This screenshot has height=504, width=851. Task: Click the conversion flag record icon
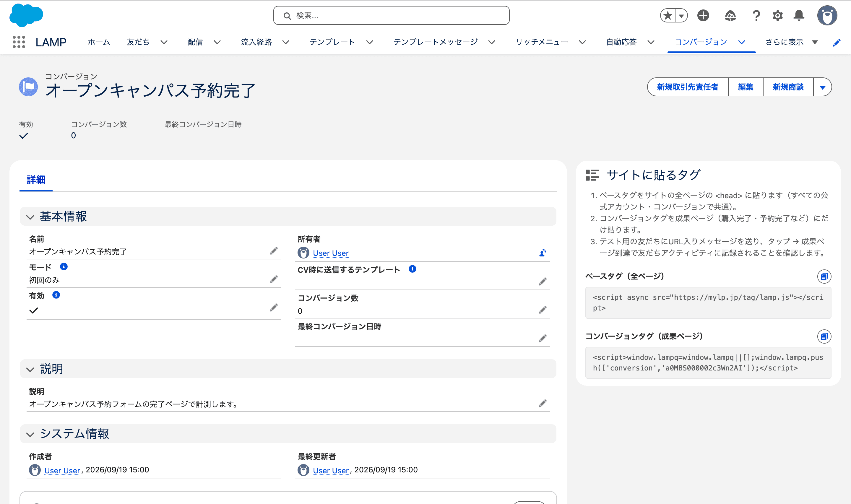(28, 87)
